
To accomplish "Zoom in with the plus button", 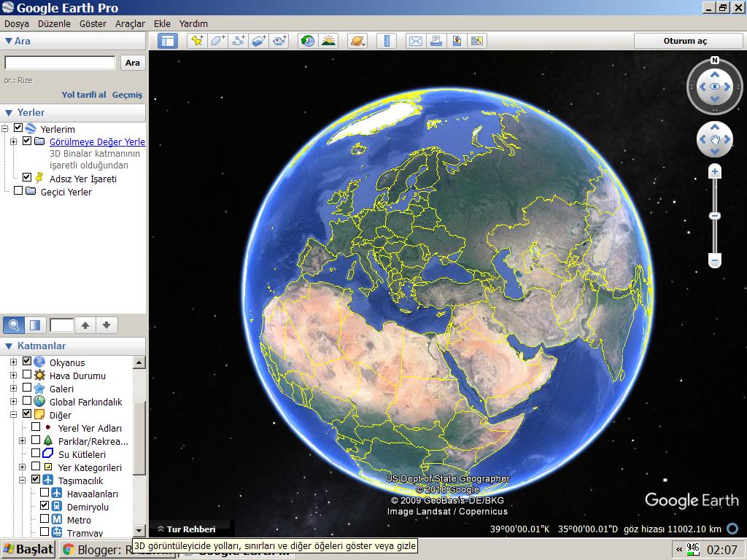I will (715, 171).
